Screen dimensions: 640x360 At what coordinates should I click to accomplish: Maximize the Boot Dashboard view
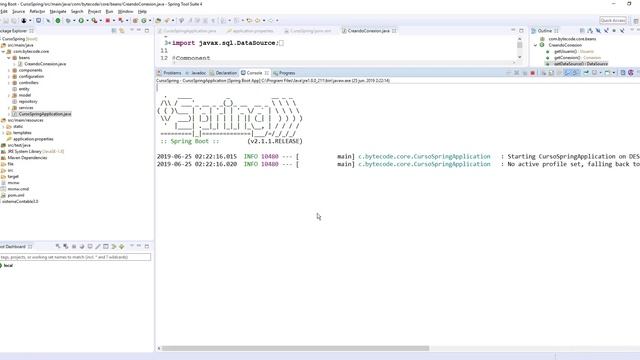(x=147, y=247)
